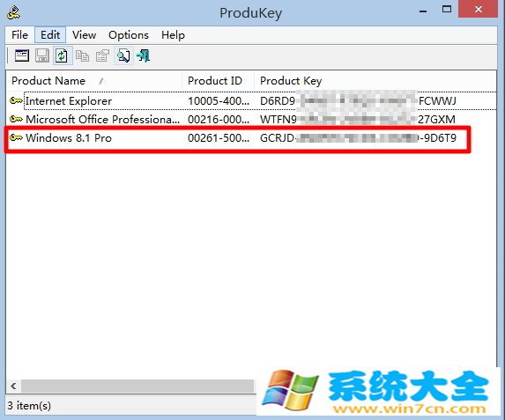Open the Select Source toolbar icon
The image size is (505, 420).
pyautogui.click(x=21, y=55)
